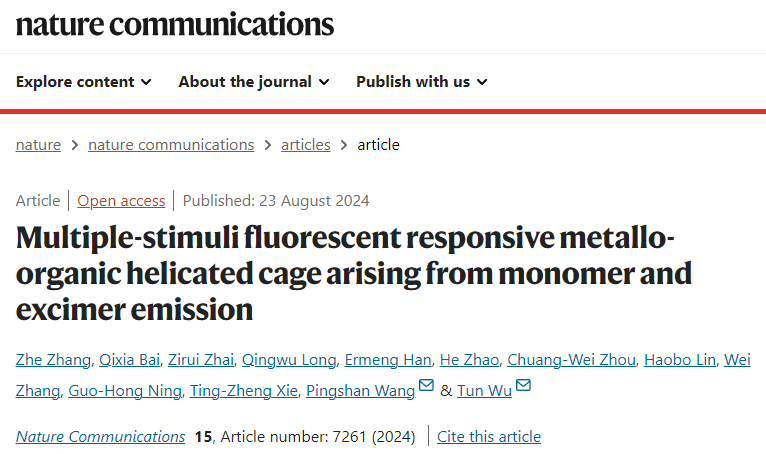766x454 pixels.
Task: Open the Explore content menu
Action: coord(75,82)
